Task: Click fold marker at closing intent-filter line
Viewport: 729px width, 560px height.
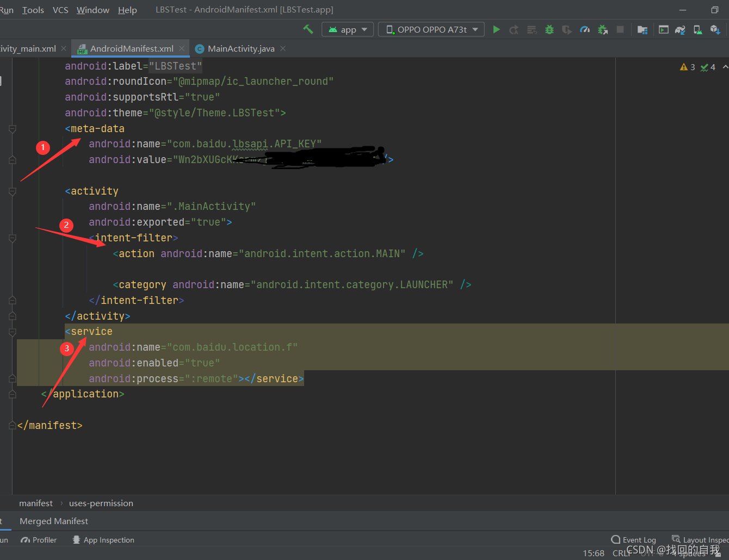Action: [13, 300]
